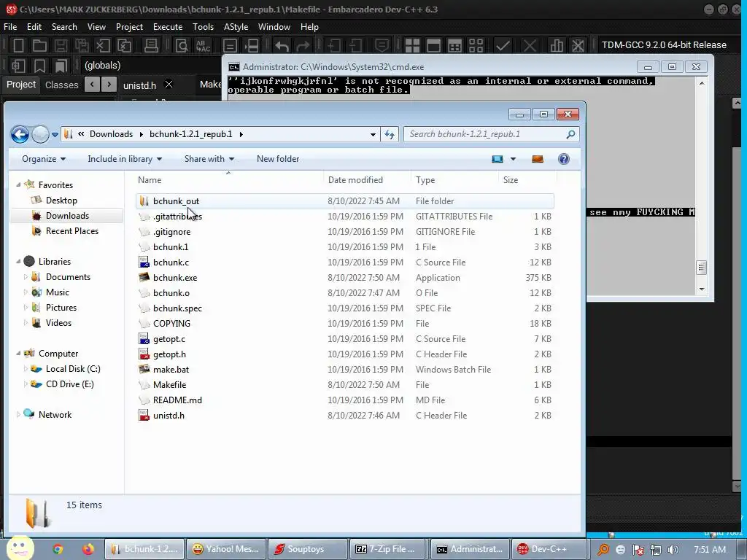This screenshot has width=747, height=560.
Task: Open the address bar history dropdown arrow
Action: point(373,134)
